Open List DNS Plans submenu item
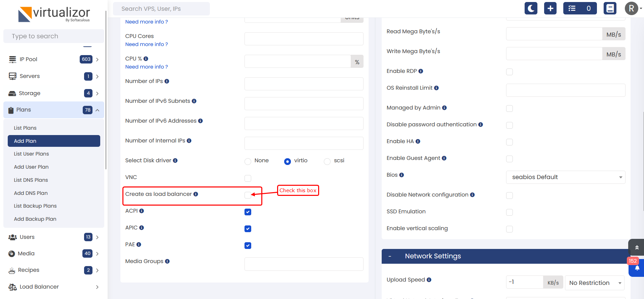The height and width of the screenshot is (299, 644). click(31, 180)
